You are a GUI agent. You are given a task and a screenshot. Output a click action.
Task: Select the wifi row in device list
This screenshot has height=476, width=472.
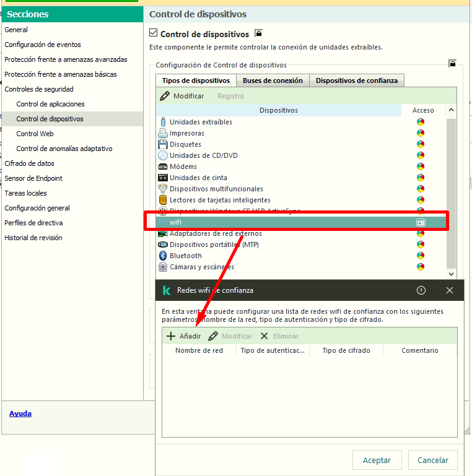pos(300,222)
